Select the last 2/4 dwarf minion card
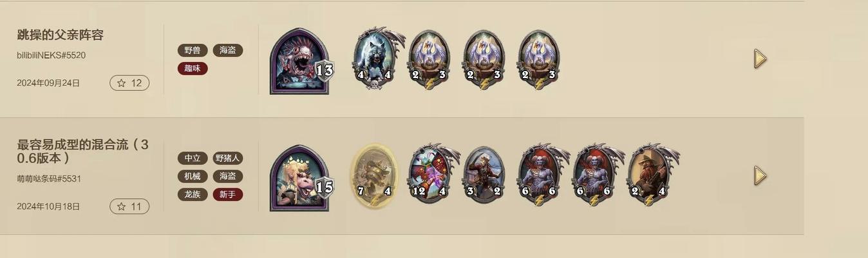The height and width of the screenshot is (258, 868). [649, 175]
